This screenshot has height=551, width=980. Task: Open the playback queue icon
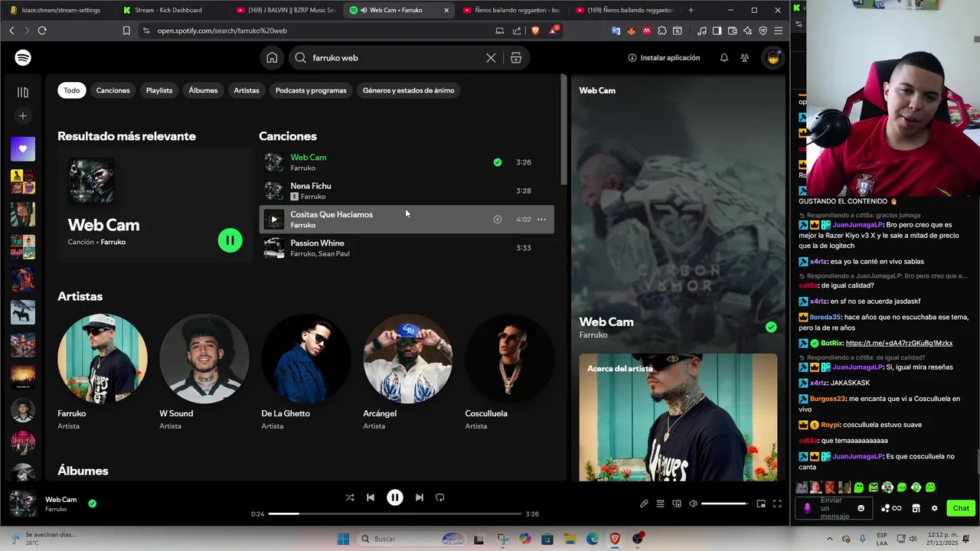[x=661, y=504]
